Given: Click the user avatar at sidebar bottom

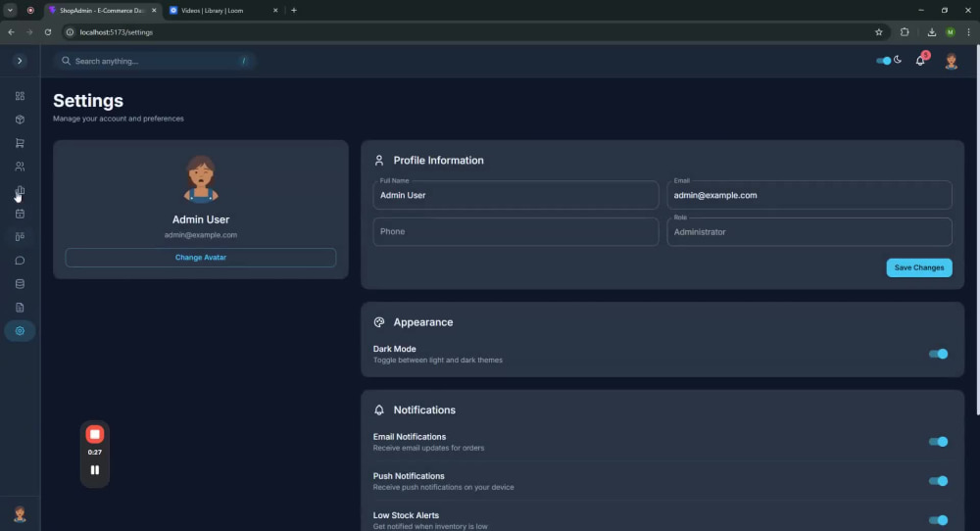Looking at the screenshot, I should pyautogui.click(x=20, y=514).
